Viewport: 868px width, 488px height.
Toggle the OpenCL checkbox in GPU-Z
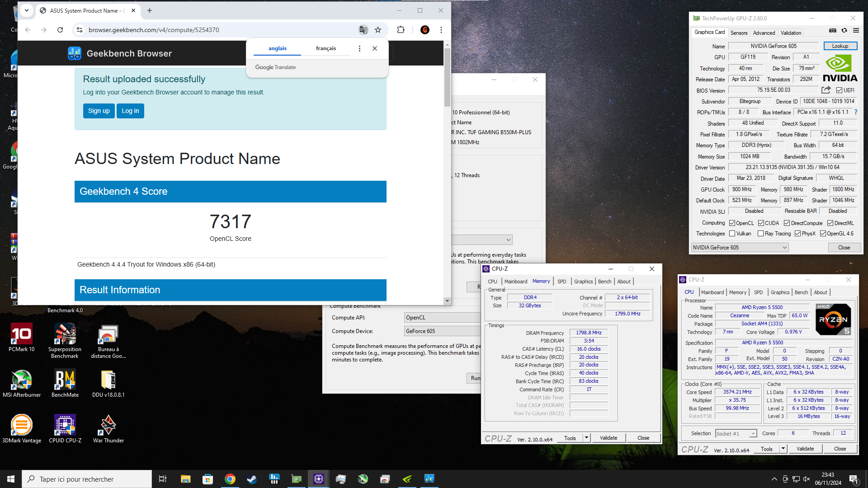coord(732,223)
